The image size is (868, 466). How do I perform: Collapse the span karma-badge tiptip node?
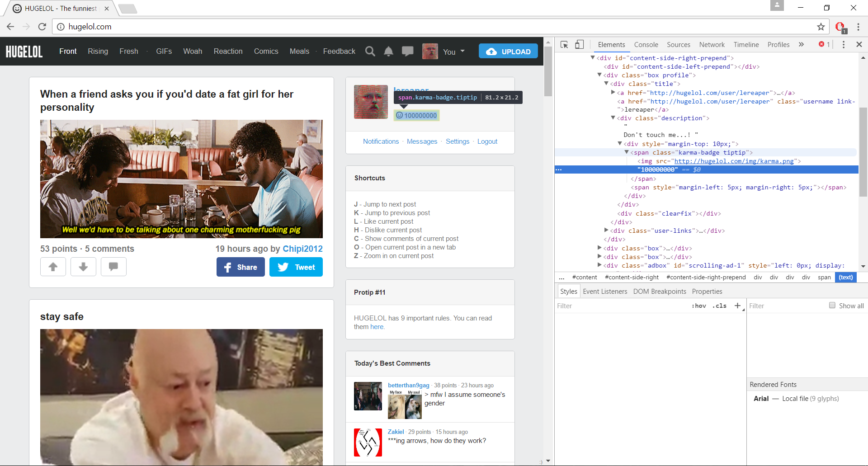tap(627, 152)
